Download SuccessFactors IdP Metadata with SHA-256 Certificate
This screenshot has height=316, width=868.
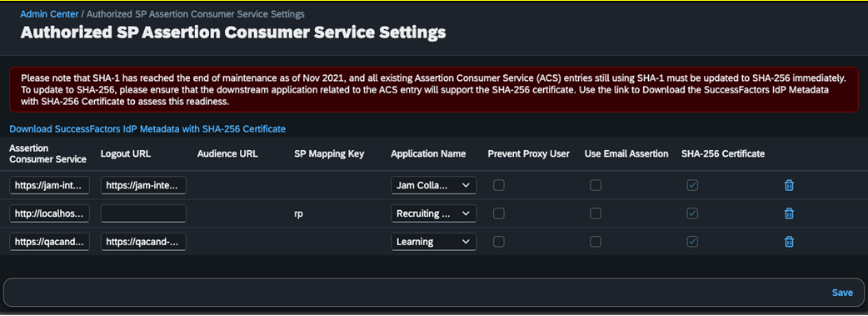(x=147, y=128)
